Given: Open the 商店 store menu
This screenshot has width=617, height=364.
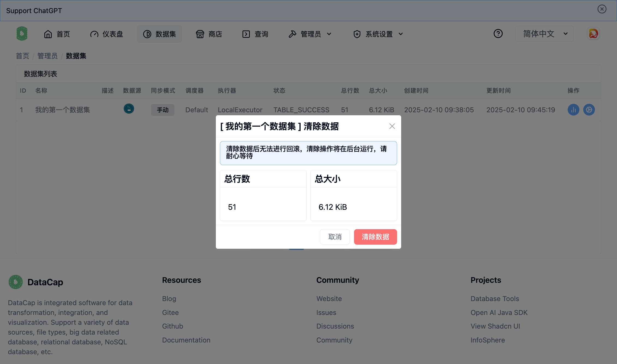Looking at the screenshot, I should click(209, 34).
